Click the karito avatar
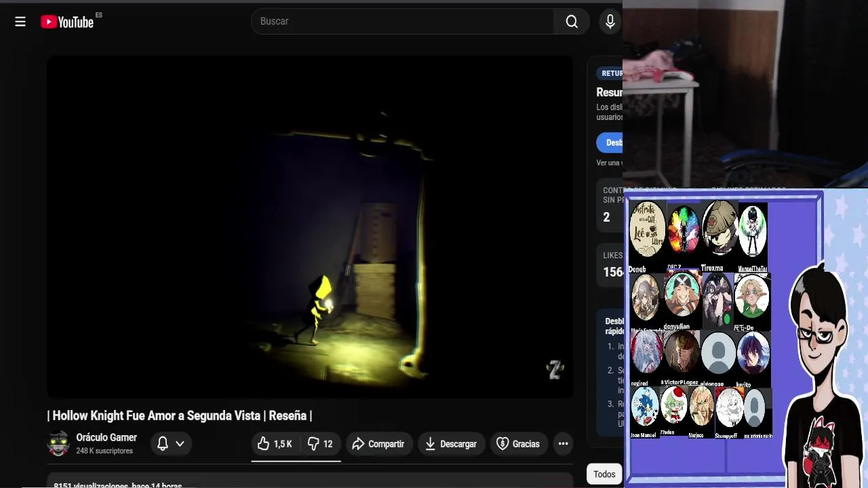The width and height of the screenshot is (868, 488). point(753,353)
